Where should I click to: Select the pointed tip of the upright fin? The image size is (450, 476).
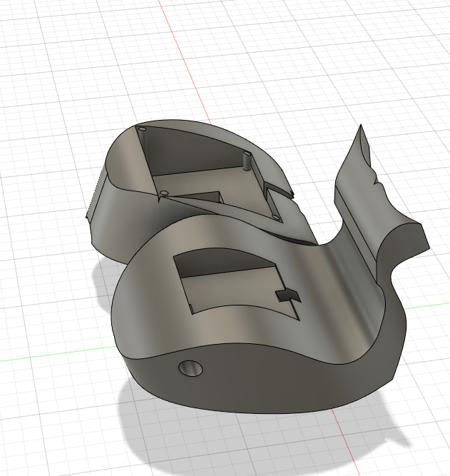tap(361, 130)
